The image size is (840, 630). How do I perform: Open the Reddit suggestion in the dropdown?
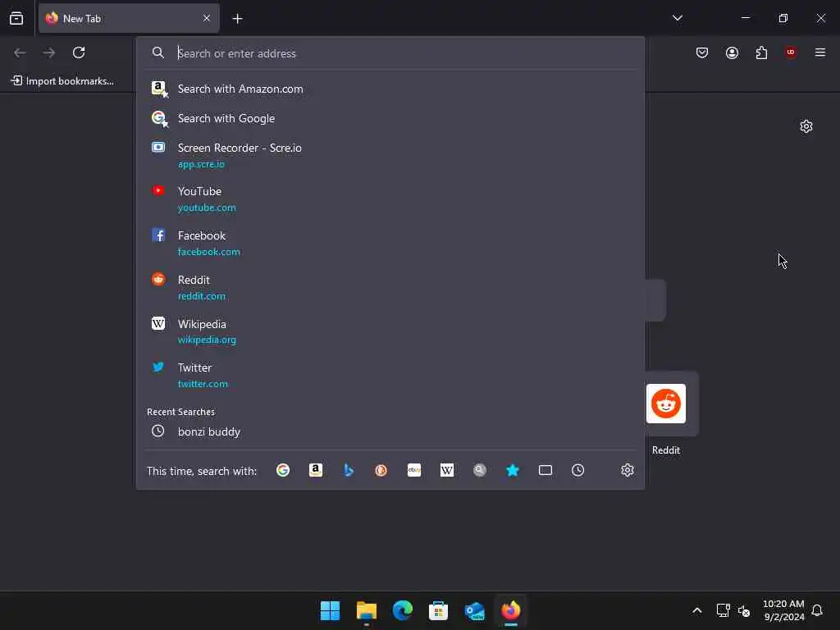tap(390, 287)
